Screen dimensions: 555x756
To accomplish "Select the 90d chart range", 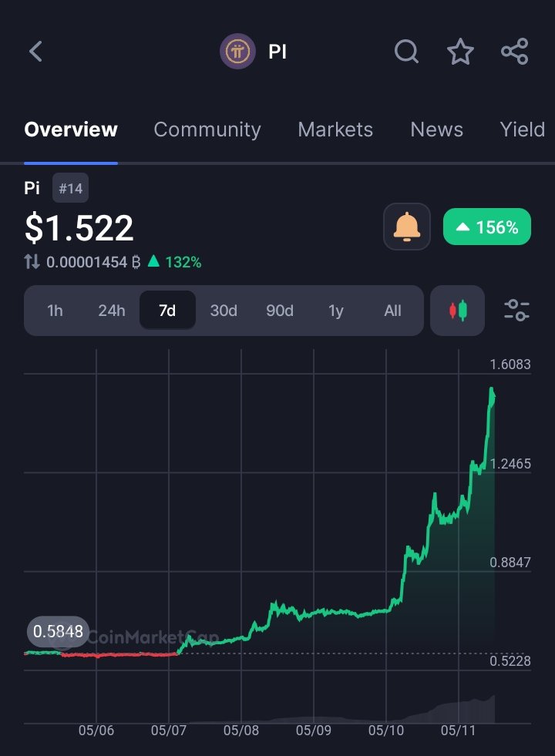I will 280,311.
